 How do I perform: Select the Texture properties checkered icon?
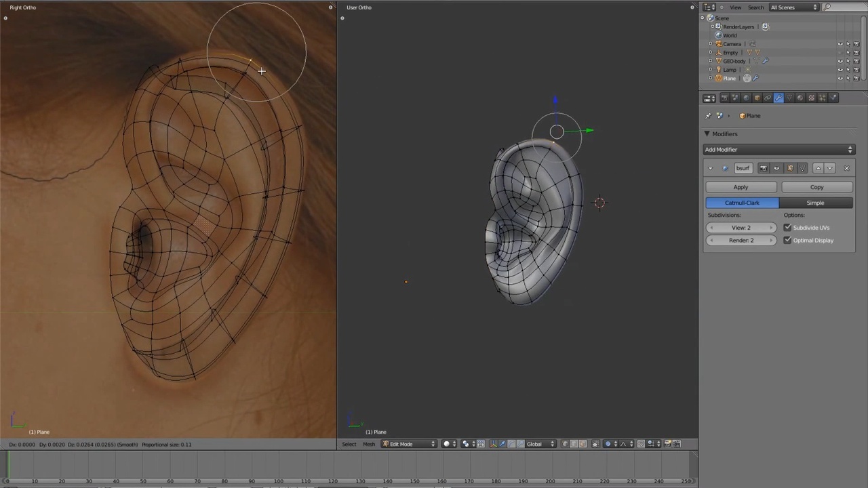pyautogui.click(x=810, y=98)
